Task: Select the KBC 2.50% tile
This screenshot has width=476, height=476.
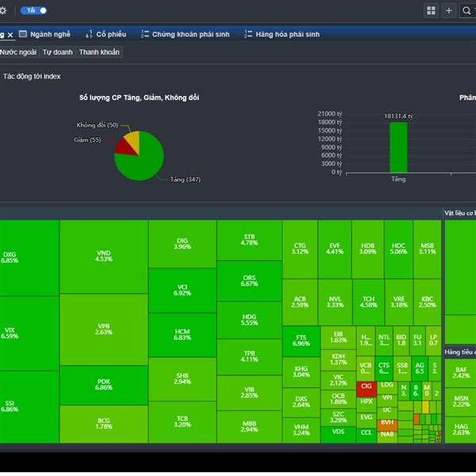Action: tap(427, 302)
